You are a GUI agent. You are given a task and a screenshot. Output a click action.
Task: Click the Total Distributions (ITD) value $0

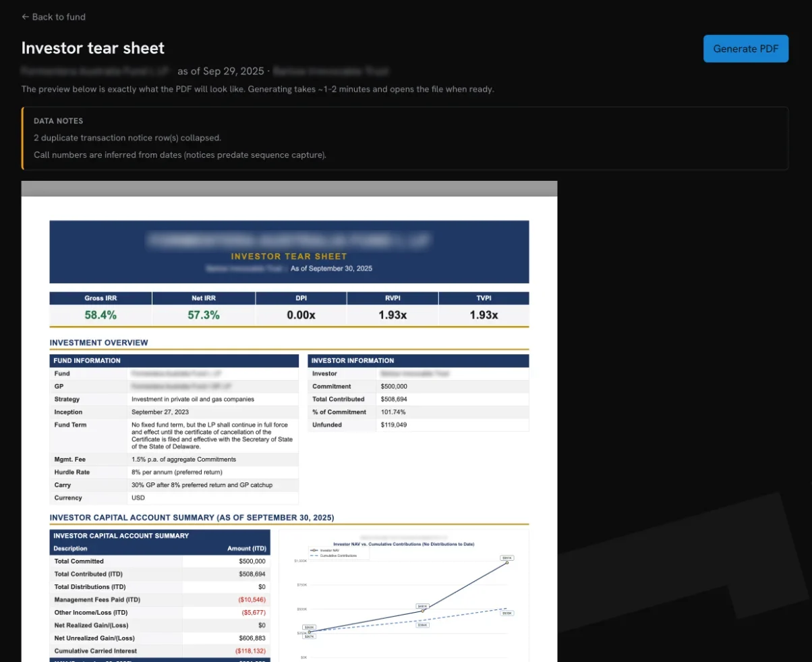262,587
